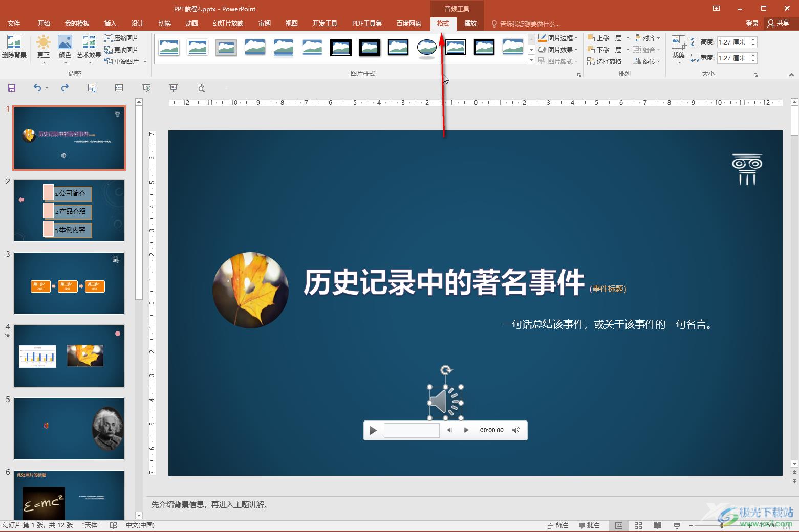Viewport: 799px width, 532px height.
Task: Open the File (文件) tab
Action: [x=14, y=24]
